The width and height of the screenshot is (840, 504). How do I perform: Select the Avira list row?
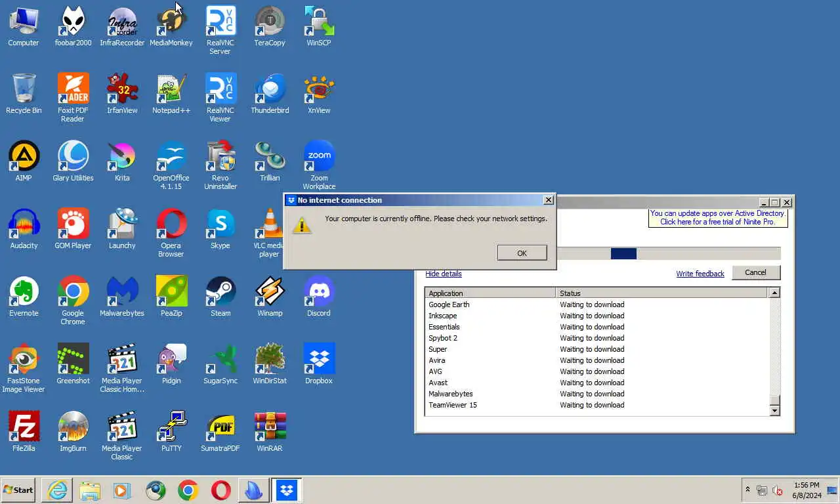click(x=597, y=360)
